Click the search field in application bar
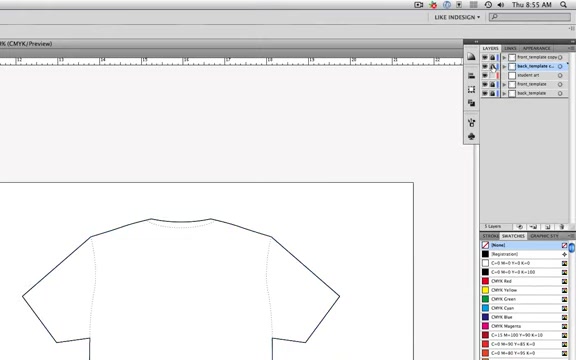This screenshot has width=576, height=360. click(x=529, y=17)
